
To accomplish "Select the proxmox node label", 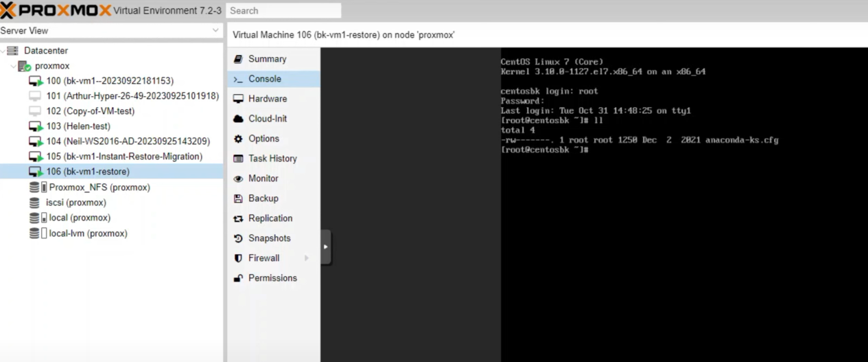I will coord(52,66).
